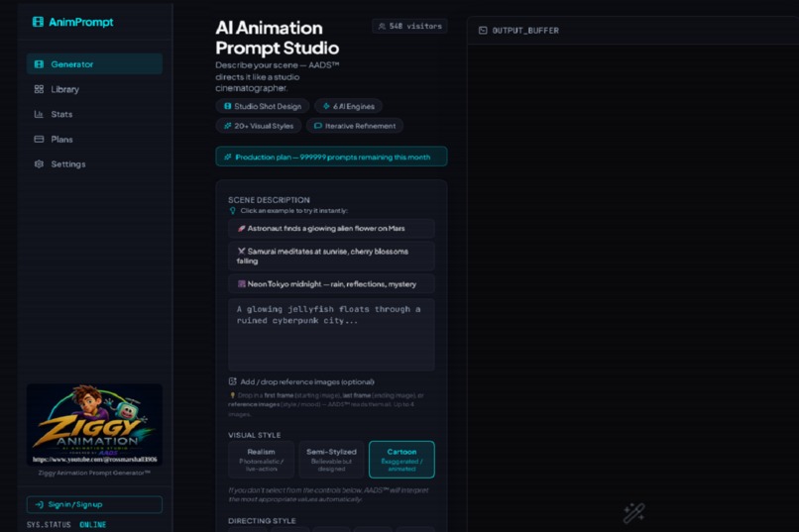Select the Cartoon visual style

click(x=401, y=460)
